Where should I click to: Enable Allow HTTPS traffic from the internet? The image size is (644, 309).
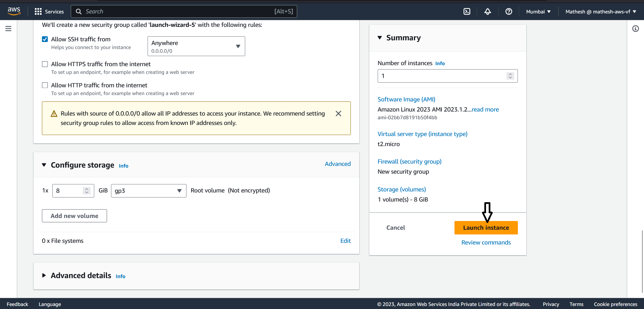(45, 64)
